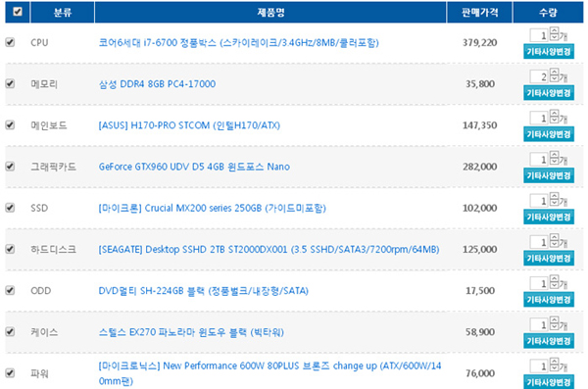Click 기타사양변경 button for the ODD row
The width and height of the screenshot is (588, 389).
click(549, 300)
